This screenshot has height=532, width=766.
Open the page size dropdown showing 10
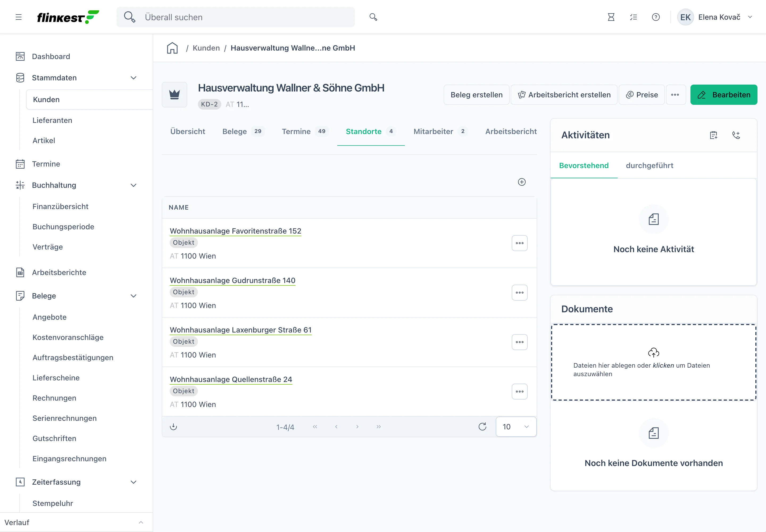coord(516,427)
